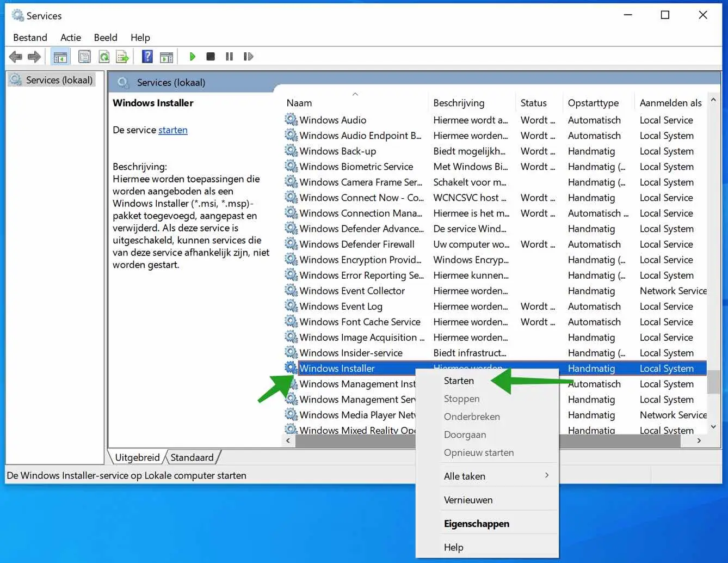Screen dimensions: 728x563
Task: Select Help in the context menu
Action: pos(487,547)
